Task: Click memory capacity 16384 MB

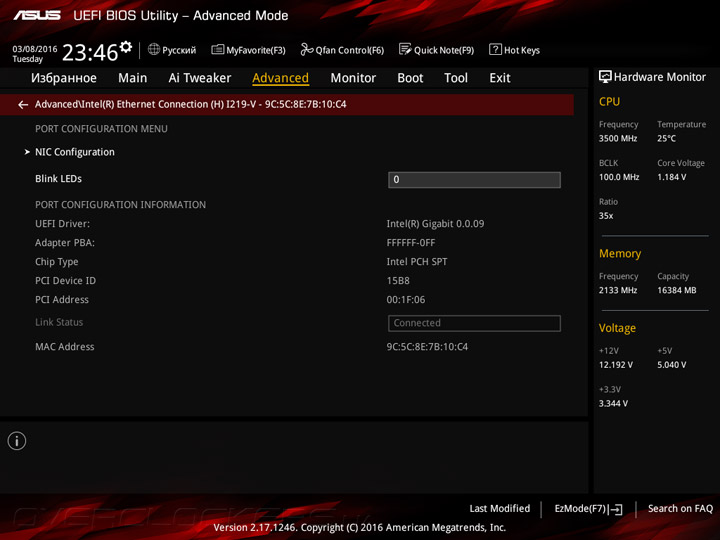Action: [677, 290]
